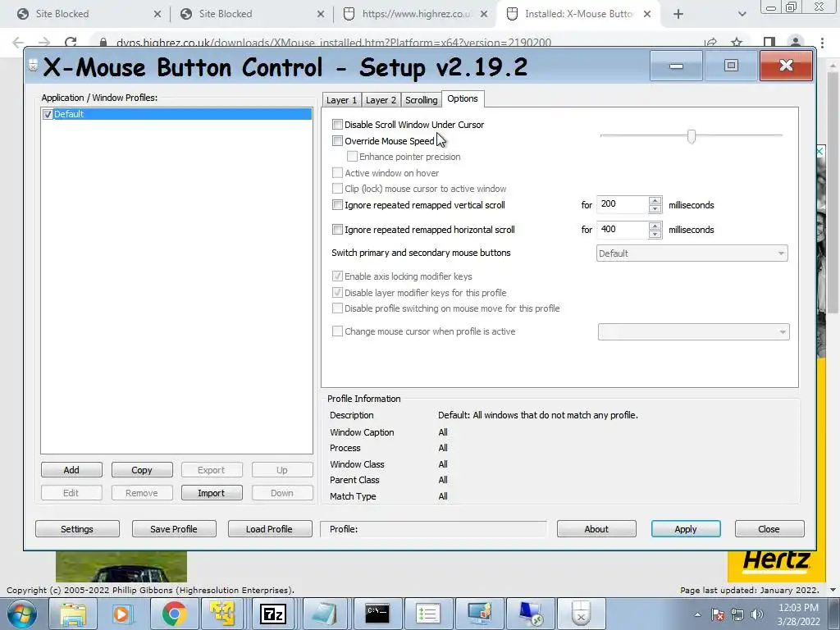The height and width of the screenshot is (630, 840).
Task: Click the X-Mouse Button Control taskbar icon
Action: click(580, 614)
